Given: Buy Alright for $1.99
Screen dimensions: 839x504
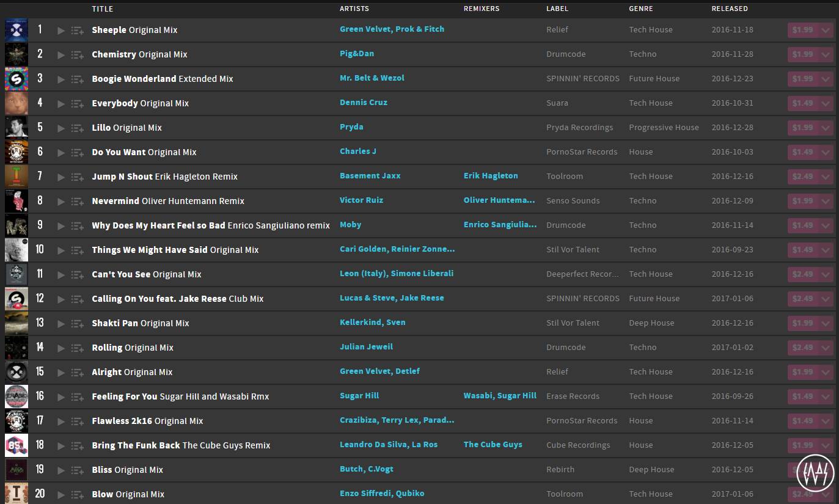Looking at the screenshot, I should point(803,372).
